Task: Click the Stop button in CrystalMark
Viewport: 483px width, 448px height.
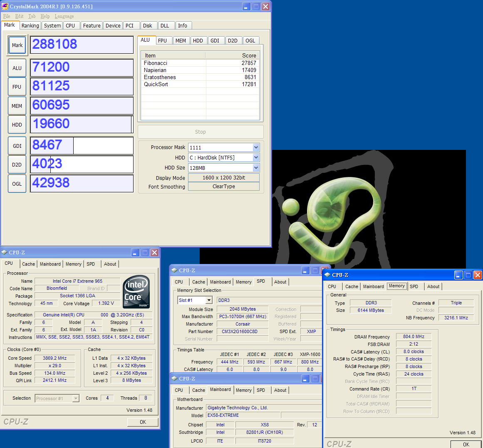Action: (201, 132)
